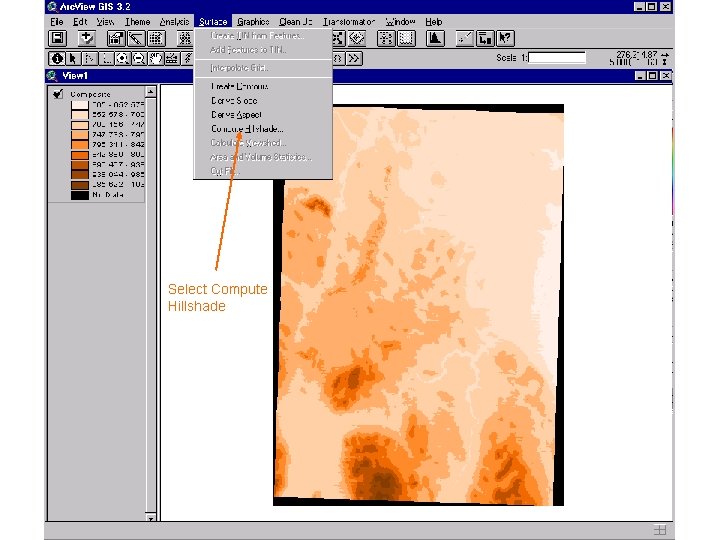Select the Select Feature rectangle tool

pos(106,58)
